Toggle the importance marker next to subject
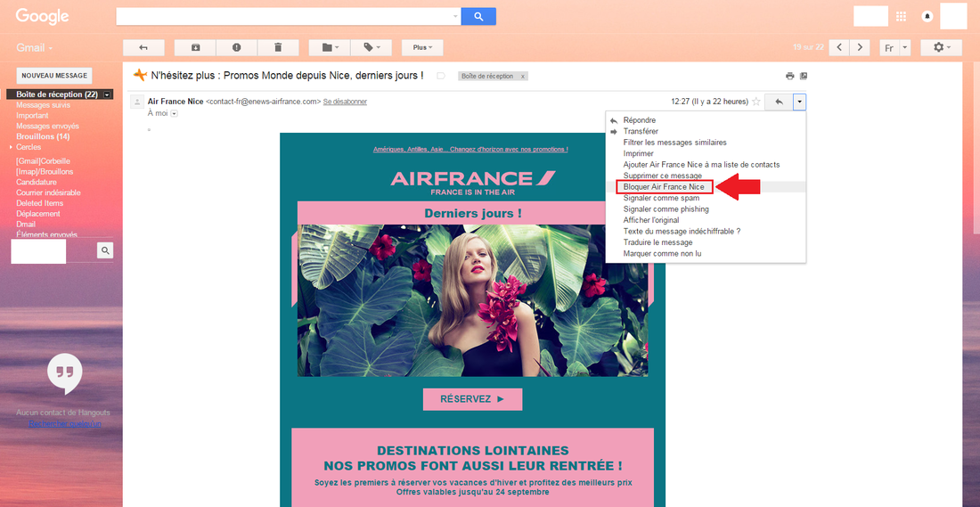Screen dimensions: 980x507 point(441,76)
